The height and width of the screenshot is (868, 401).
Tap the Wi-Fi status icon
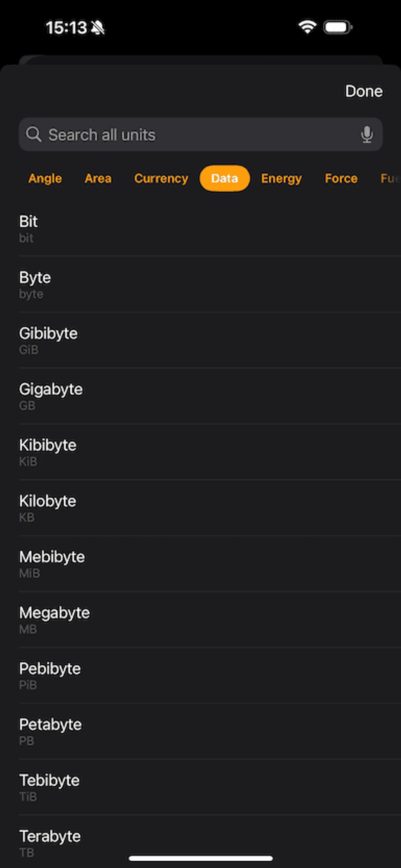(x=307, y=27)
